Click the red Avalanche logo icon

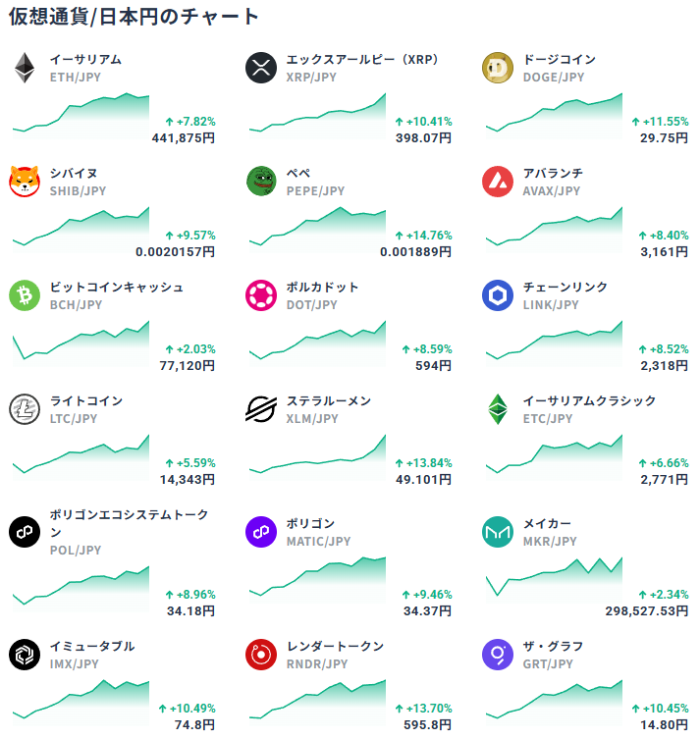coord(498,182)
